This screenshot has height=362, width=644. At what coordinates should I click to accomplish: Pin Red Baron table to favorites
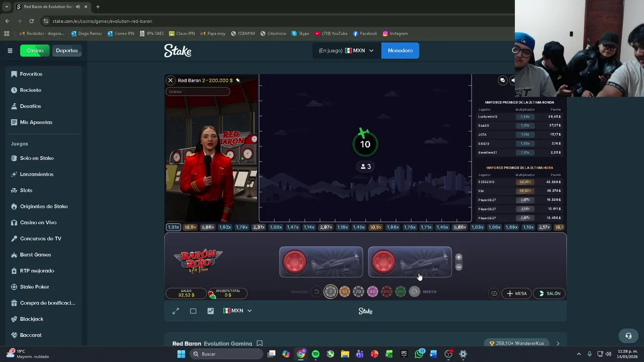[238, 80]
